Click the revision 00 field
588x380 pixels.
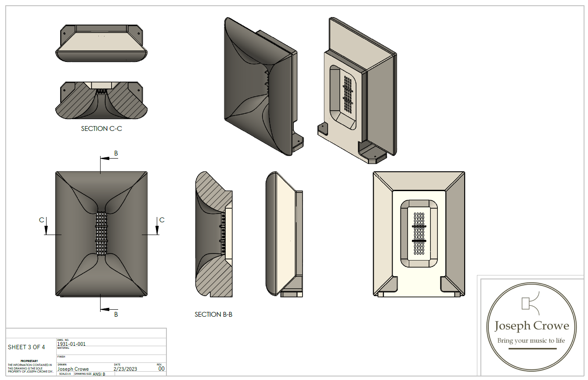click(x=161, y=369)
